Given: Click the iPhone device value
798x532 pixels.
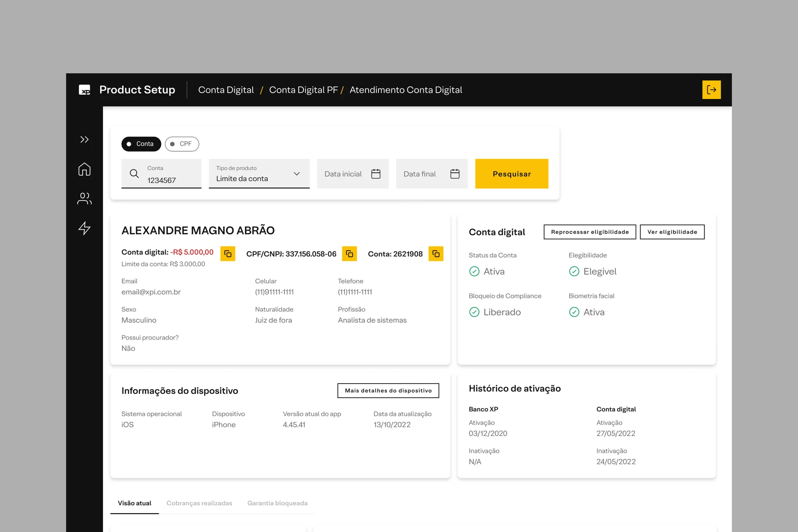Looking at the screenshot, I should point(224,425).
